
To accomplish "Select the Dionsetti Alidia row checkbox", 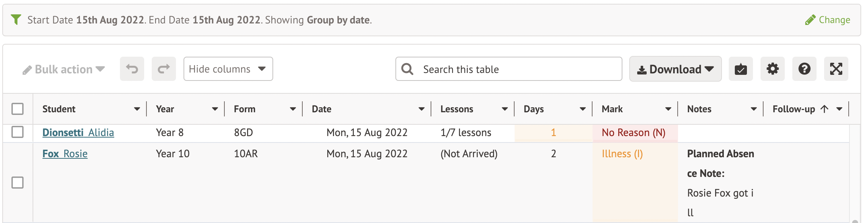I will pyautogui.click(x=17, y=132).
